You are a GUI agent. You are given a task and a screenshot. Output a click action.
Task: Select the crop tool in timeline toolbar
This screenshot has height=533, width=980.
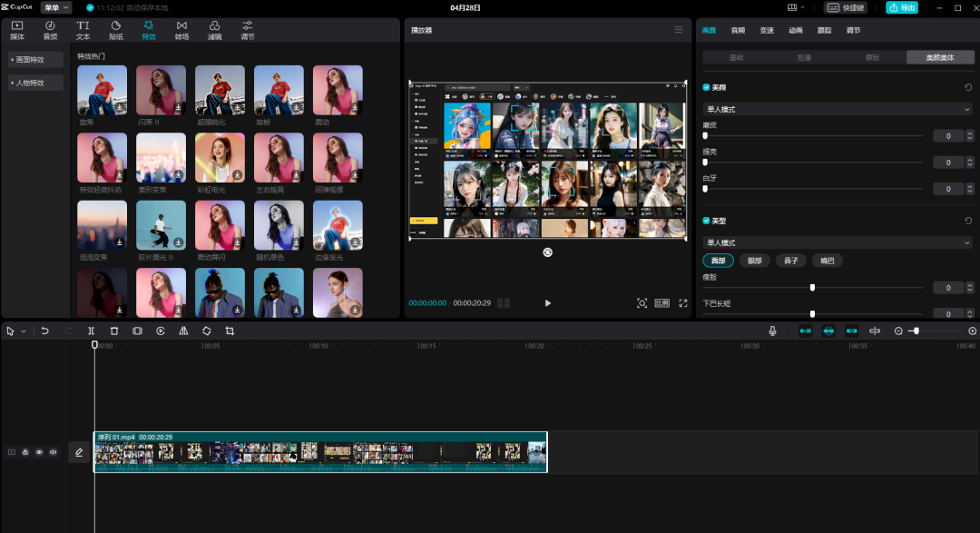(x=230, y=331)
